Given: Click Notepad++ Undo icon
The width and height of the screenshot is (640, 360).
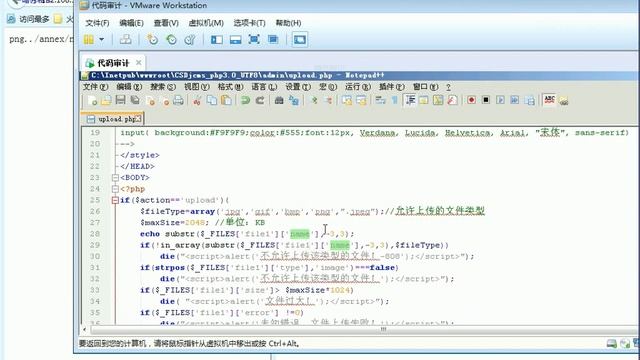Looking at the screenshot, I should pyautogui.click(x=245, y=100).
